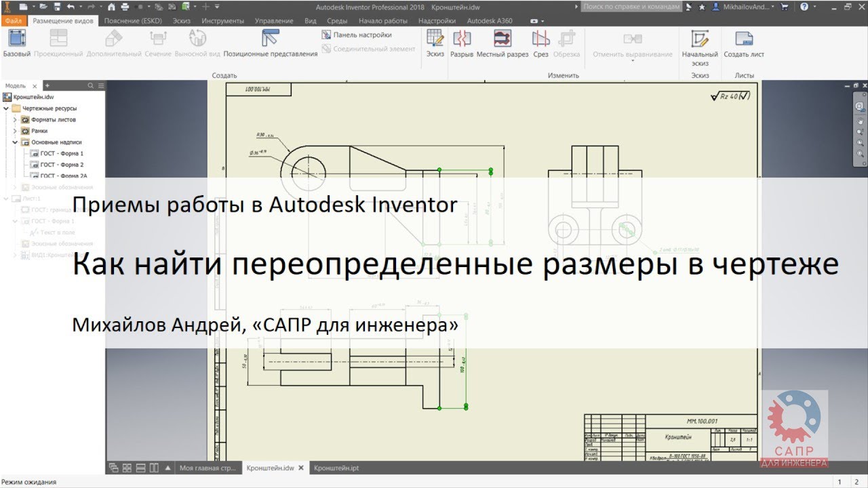Click navigation wheel in view bar
The width and height of the screenshot is (868, 488).
[x=860, y=106]
